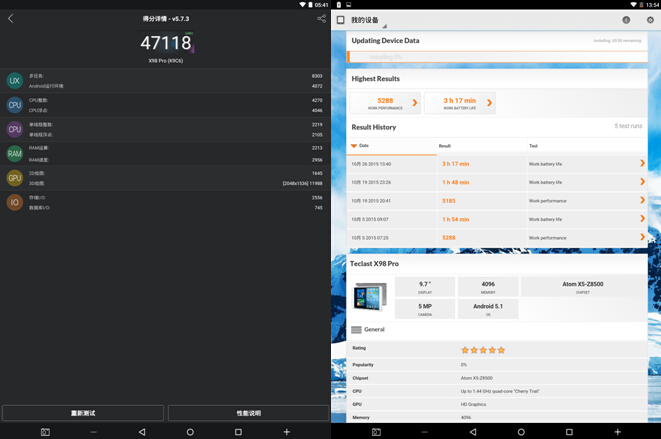Screen dimensions: 661x439
Task: Tap the retest button at bottom left
Action: coord(83,413)
